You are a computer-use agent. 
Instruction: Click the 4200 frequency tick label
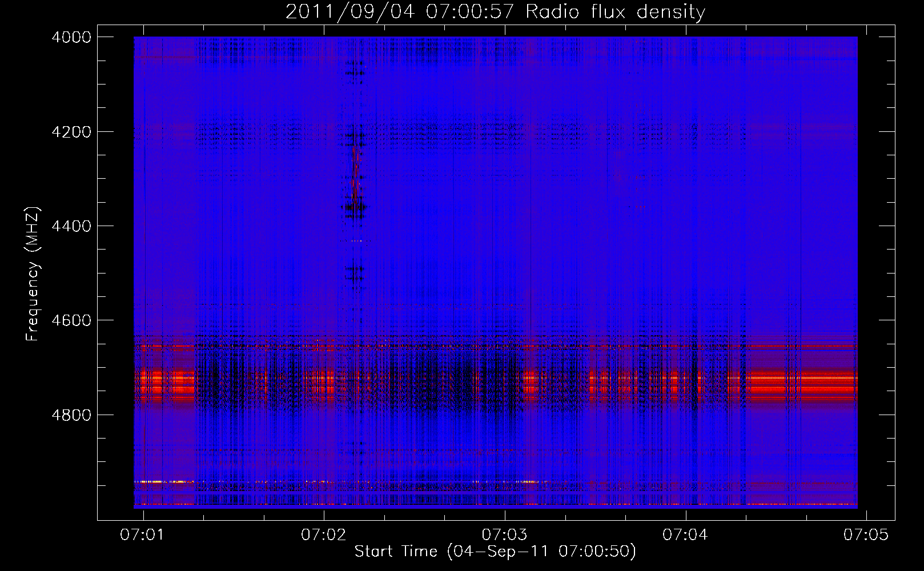click(x=71, y=132)
